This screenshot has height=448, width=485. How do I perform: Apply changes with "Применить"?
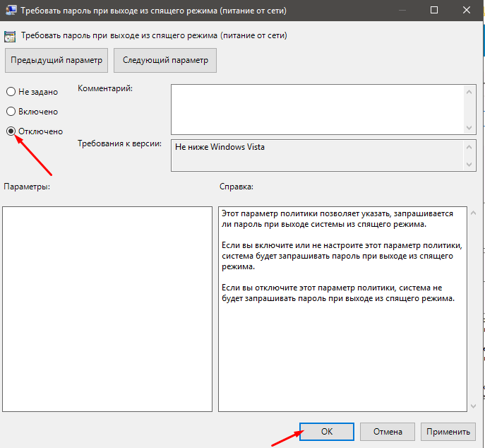448,432
